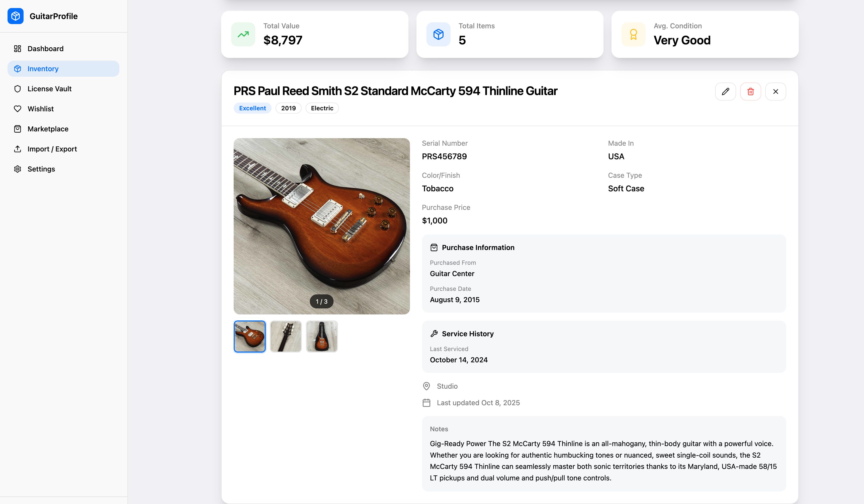Open the Settings page
The width and height of the screenshot is (864, 504).
[x=41, y=169]
